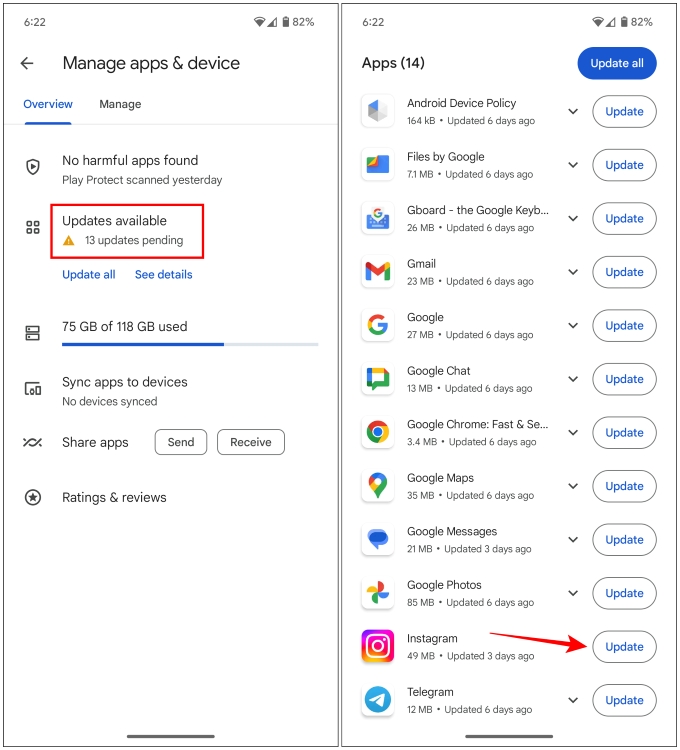Tap the battery icon in left status bar
The width and height of the screenshot is (680, 750).
point(285,22)
